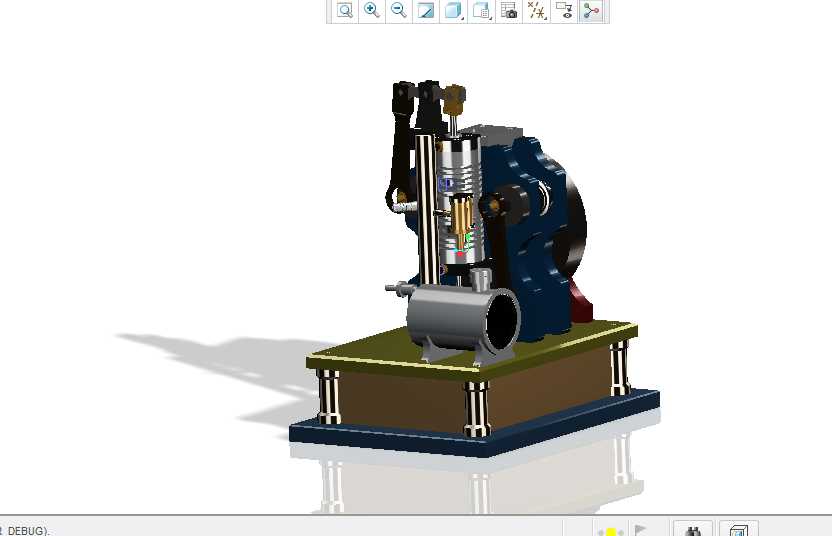832x536 pixels.
Task: Toggle the Spin Center icon
Action: (591, 10)
